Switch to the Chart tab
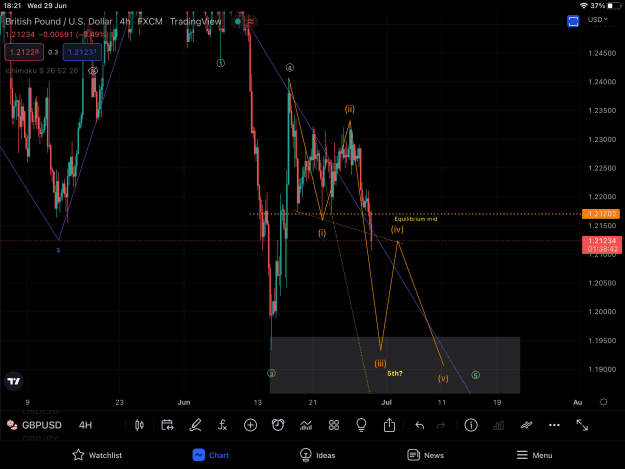 [x=211, y=455]
